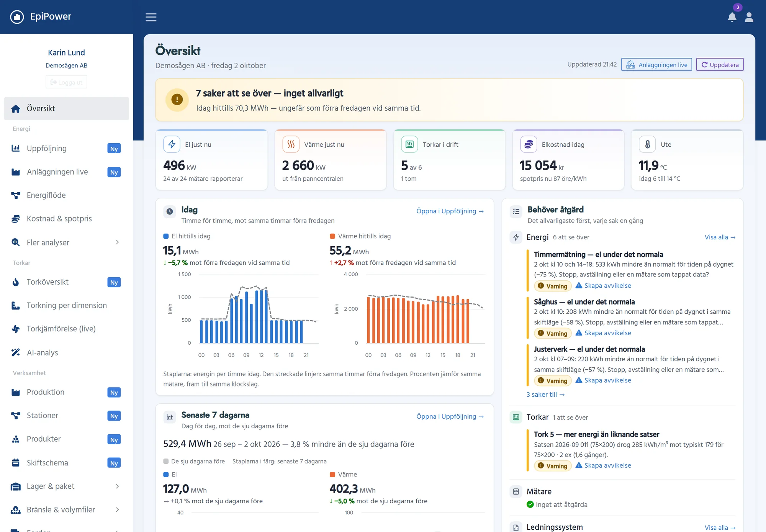The width and height of the screenshot is (766, 532).
Task: Expand the Fler analyser submenu
Action: coord(66,242)
